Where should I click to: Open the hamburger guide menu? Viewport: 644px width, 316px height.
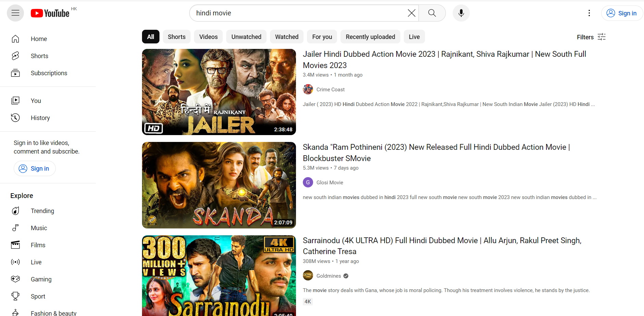[x=15, y=13]
